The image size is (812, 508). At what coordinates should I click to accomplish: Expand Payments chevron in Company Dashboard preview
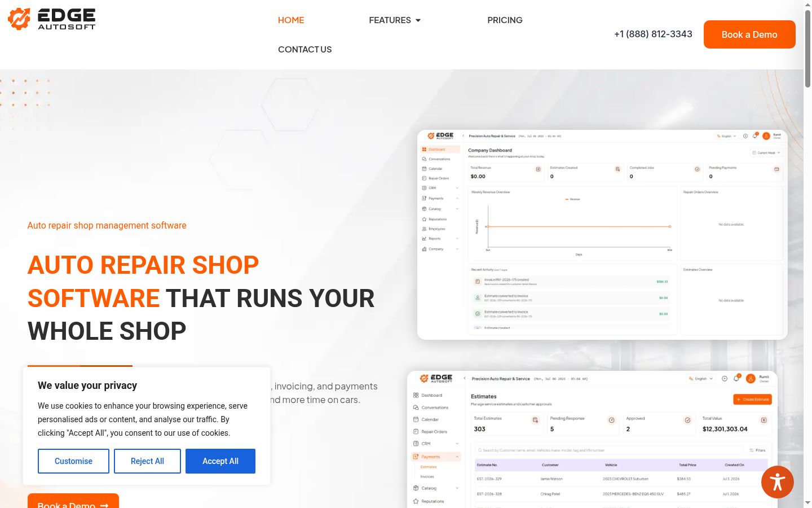[457, 198]
